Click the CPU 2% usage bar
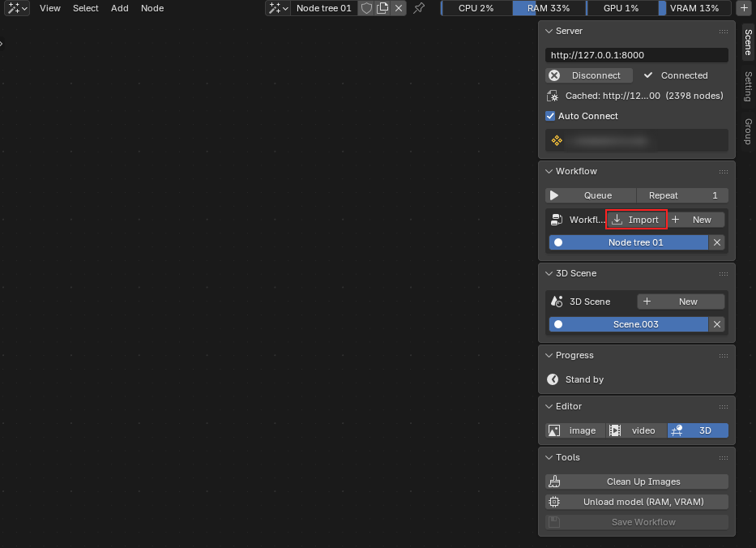 tap(476, 8)
